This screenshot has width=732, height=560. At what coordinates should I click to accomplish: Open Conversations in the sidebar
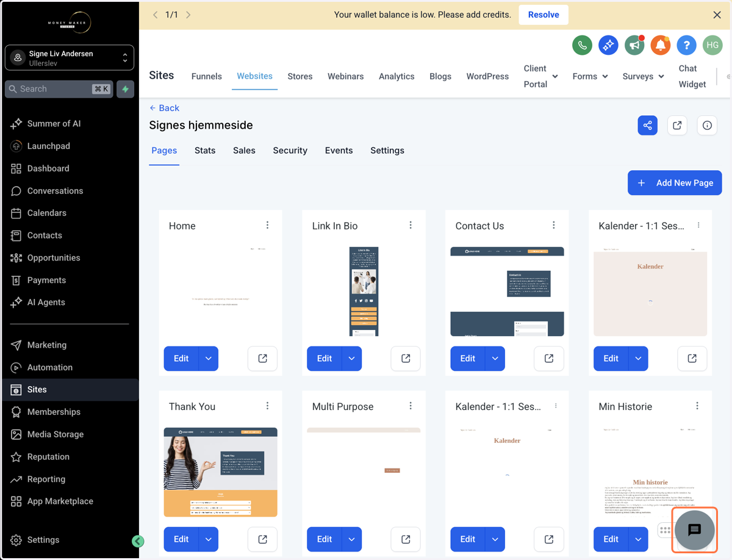[55, 191]
